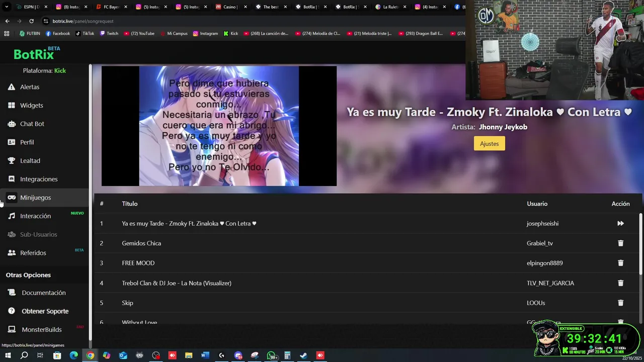Open Steam from the taskbar
644x362 pixels.
tap(303, 355)
